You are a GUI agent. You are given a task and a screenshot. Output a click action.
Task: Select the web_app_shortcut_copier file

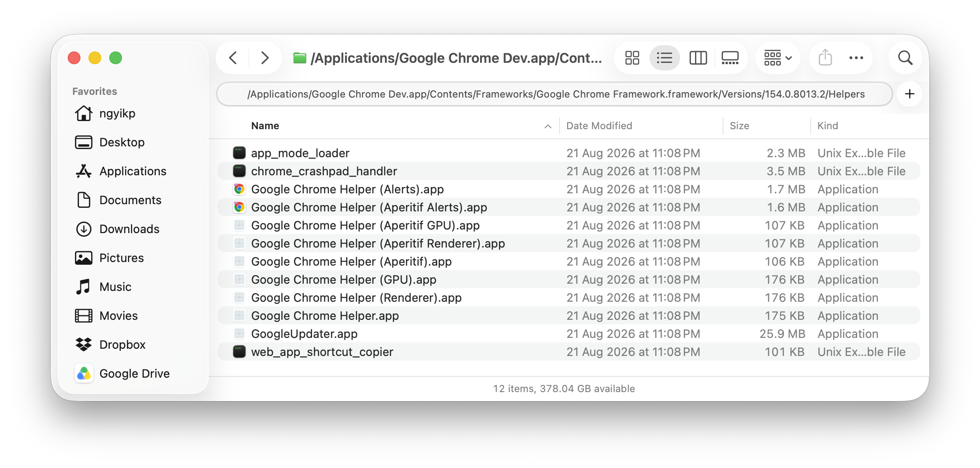point(569,352)
